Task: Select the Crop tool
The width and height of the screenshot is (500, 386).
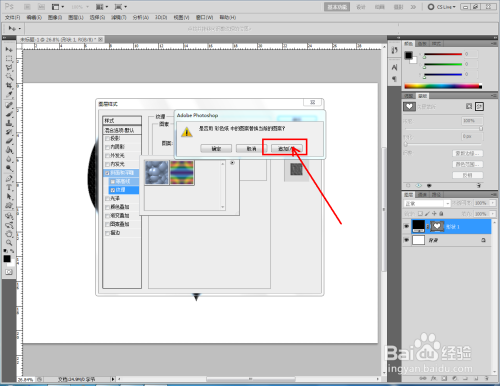Action: coord(9,86)
